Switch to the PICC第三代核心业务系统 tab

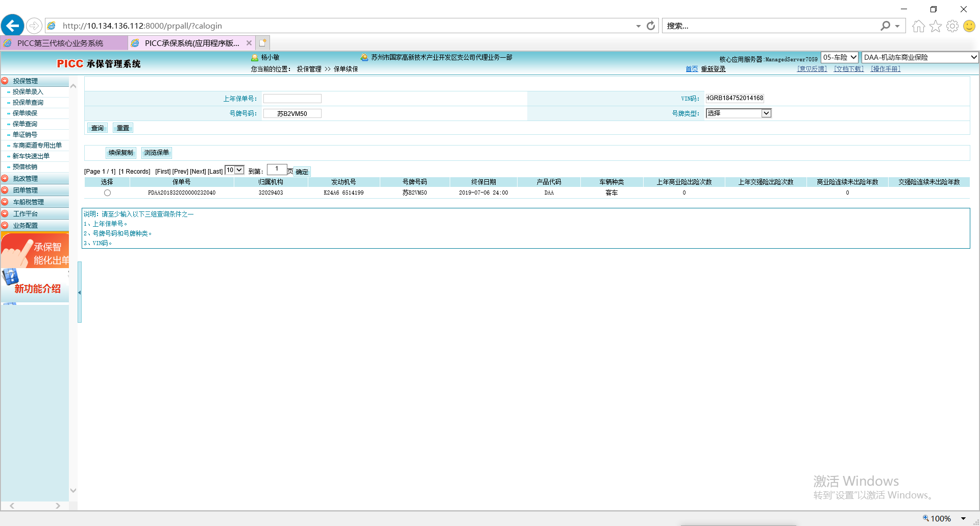pos(60,43)
